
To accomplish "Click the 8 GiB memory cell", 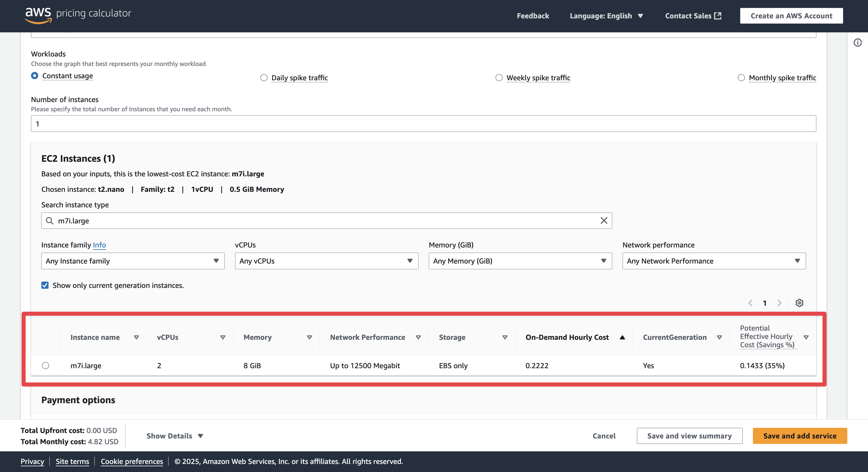I will pyautogui.click(x=252, y=365).
